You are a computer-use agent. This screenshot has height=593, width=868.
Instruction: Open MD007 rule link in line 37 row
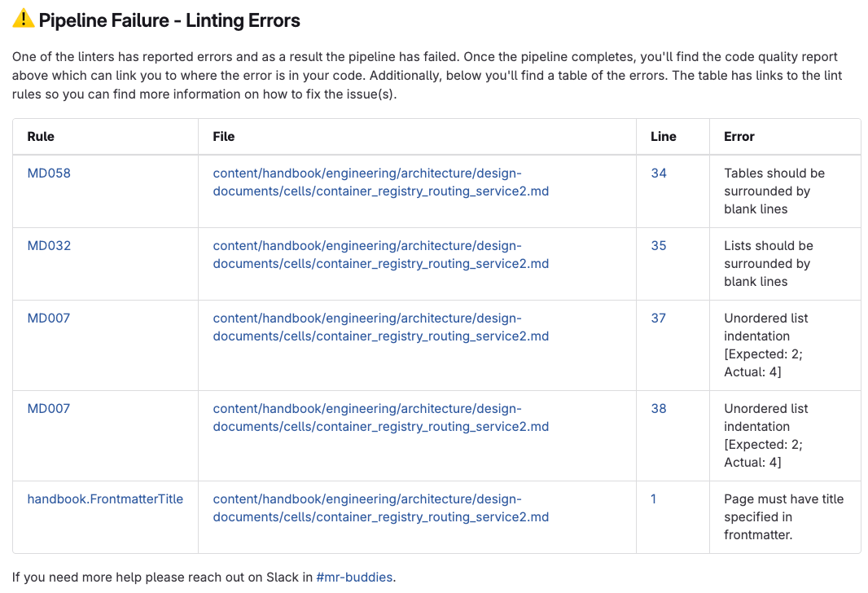[x=49, y=318]
